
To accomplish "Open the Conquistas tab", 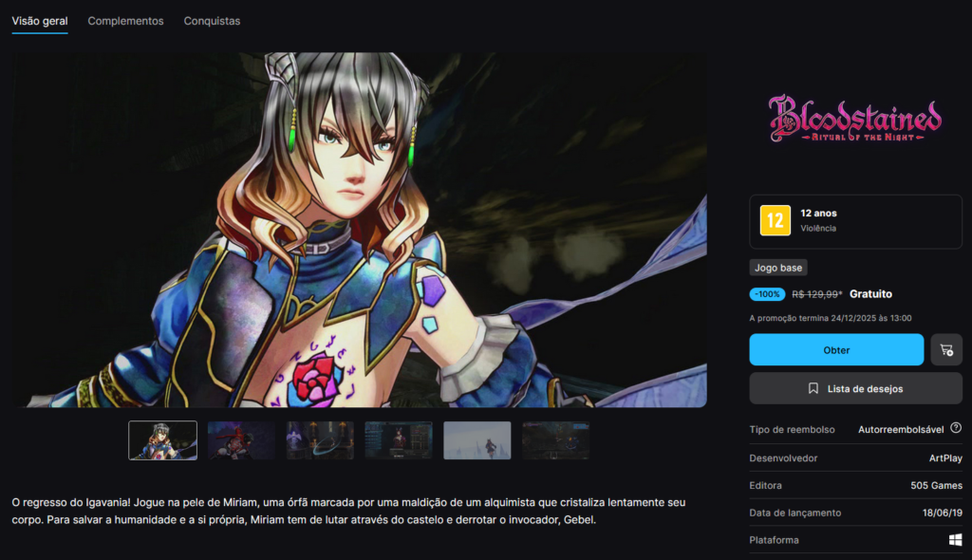I will coord(212,20).
